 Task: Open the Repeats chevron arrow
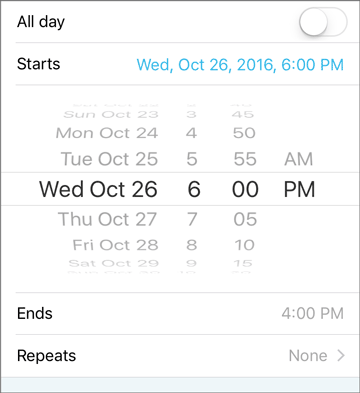pos(341,356)
